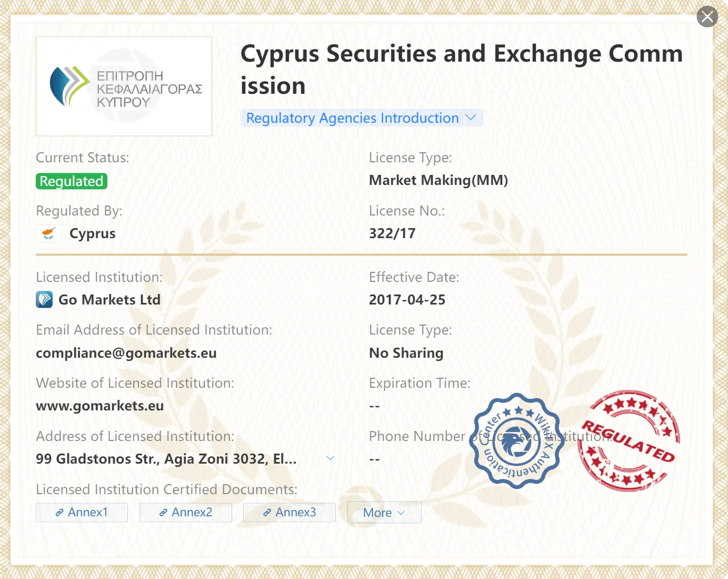Select the compliance@gomarkets.eu email address

click(x=126, y=353)
